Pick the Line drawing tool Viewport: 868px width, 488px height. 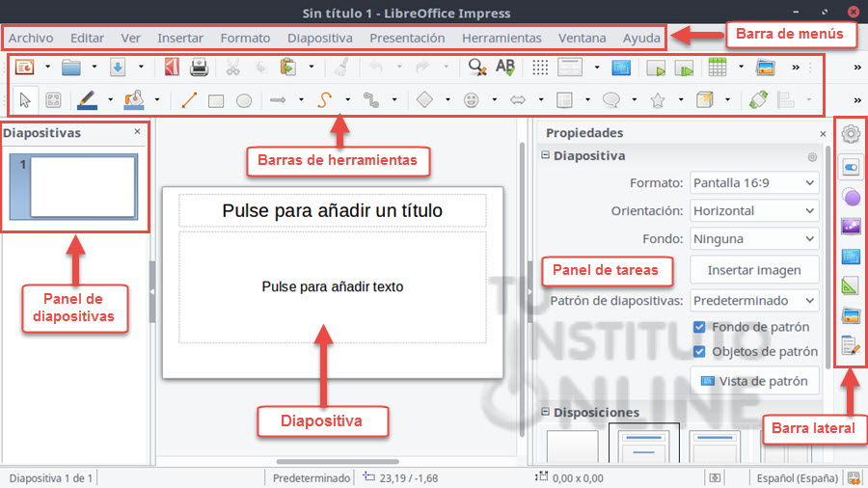tap(189, 99)
